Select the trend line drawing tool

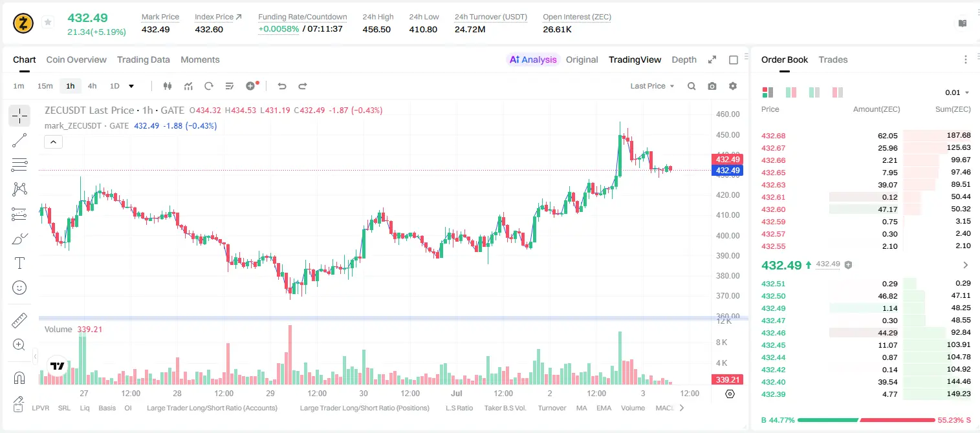[x=19, y=140]
